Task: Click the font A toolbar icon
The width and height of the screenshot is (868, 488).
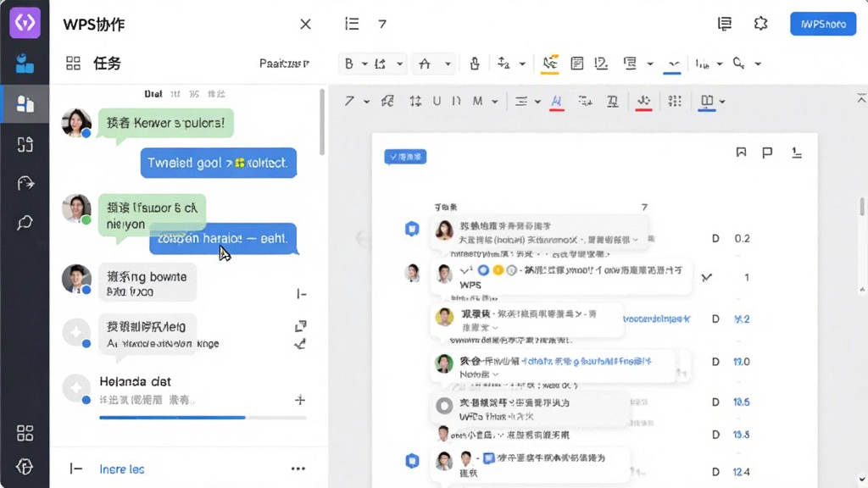Action: coord(425,64)
